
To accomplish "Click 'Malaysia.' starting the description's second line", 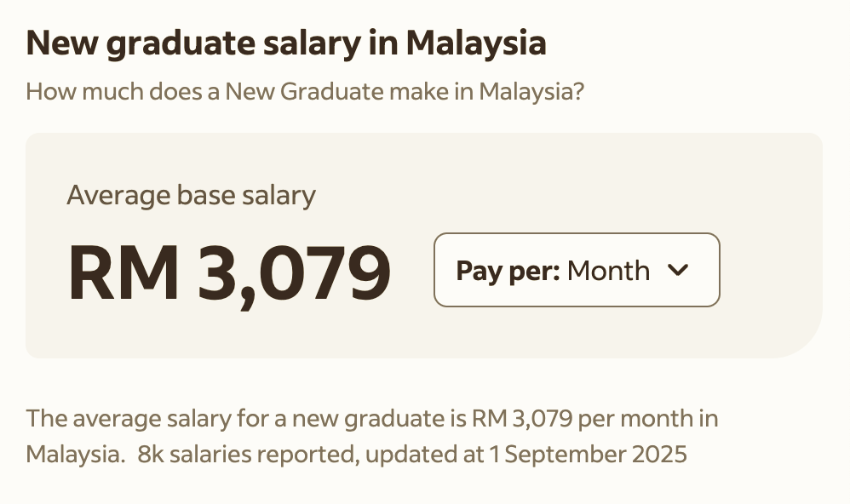I will pyautogui.click(x=75, y=454).
